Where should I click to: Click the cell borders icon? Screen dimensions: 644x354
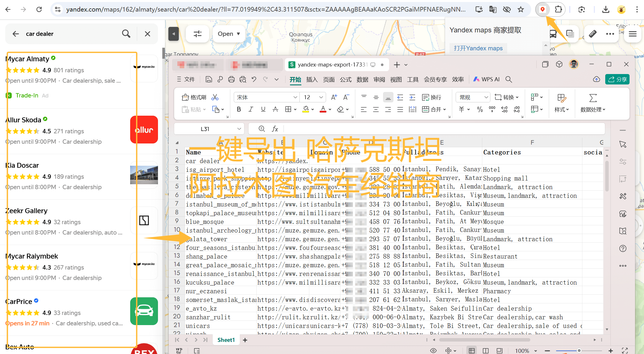(288, 109)
